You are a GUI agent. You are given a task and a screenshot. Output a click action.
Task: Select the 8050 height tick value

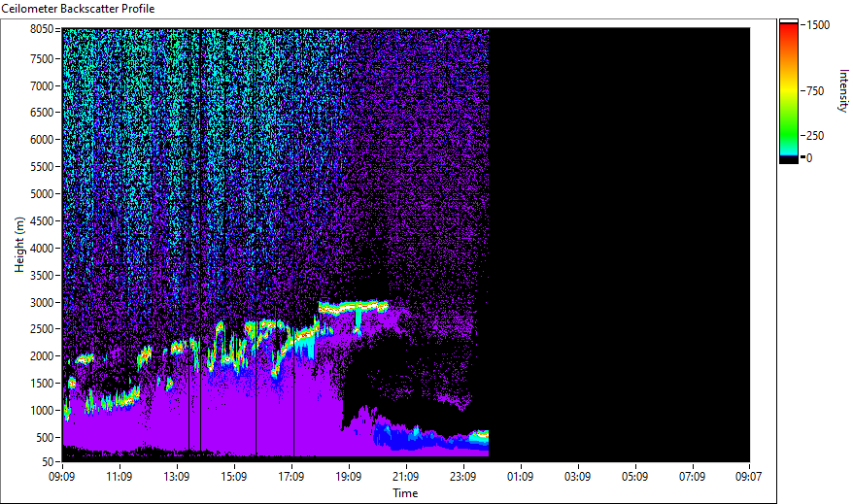(42, 29)
